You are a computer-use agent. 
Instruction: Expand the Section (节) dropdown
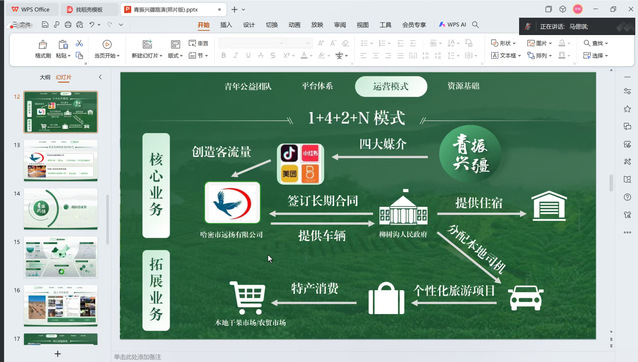pos(198,55)
